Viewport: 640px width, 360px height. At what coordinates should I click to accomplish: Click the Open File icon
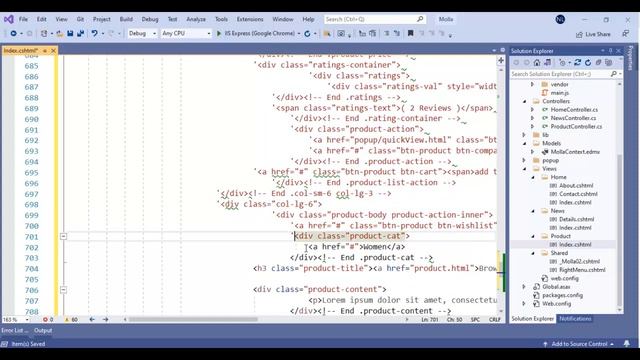(60, 33)
